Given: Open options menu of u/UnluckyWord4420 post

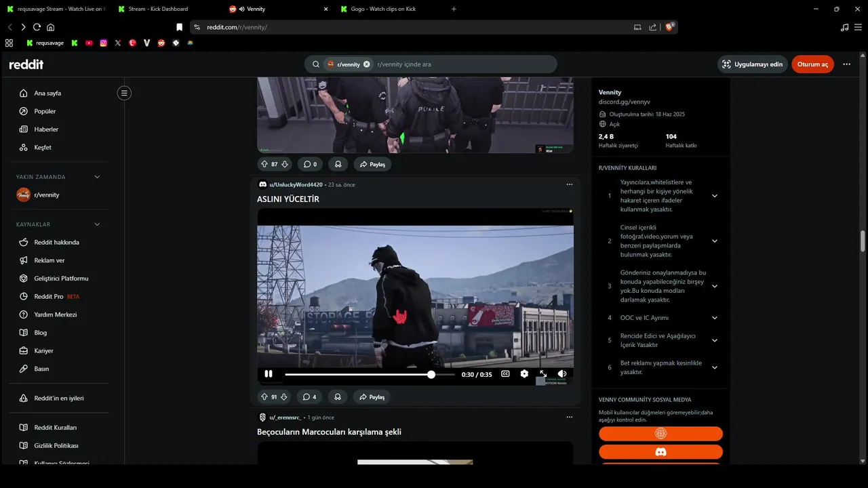Looking at the screenshot, I should coord(569,184).
